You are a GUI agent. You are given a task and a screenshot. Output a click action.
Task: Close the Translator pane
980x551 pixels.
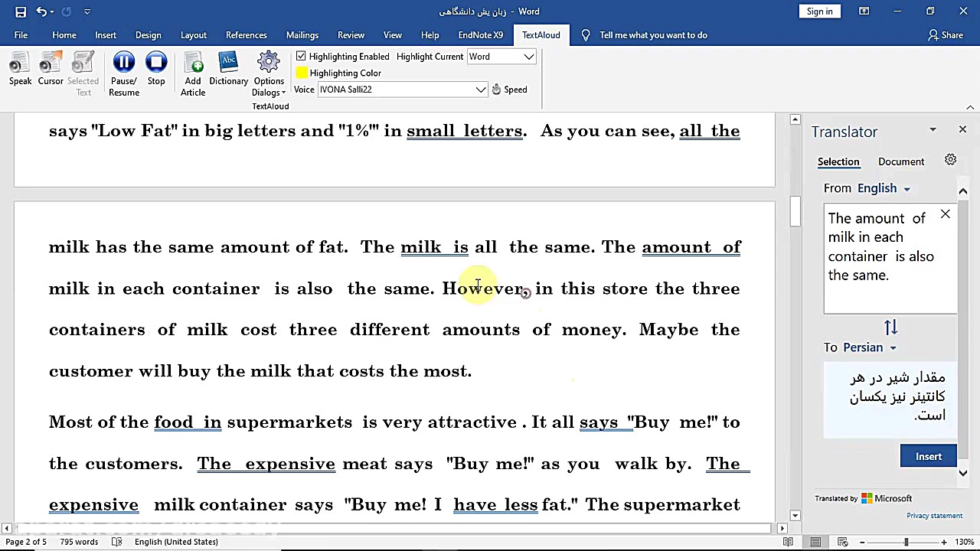pos(962,130)
